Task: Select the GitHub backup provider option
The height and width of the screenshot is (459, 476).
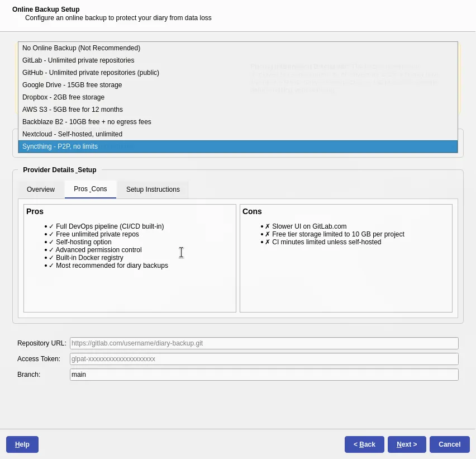Action: [91, 73]
